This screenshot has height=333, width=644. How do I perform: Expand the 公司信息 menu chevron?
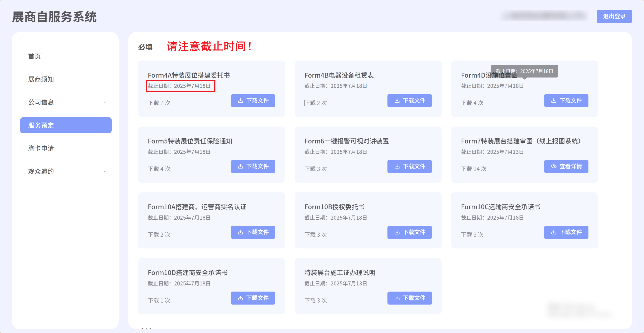pyautogui.click(x=105, y=102)
